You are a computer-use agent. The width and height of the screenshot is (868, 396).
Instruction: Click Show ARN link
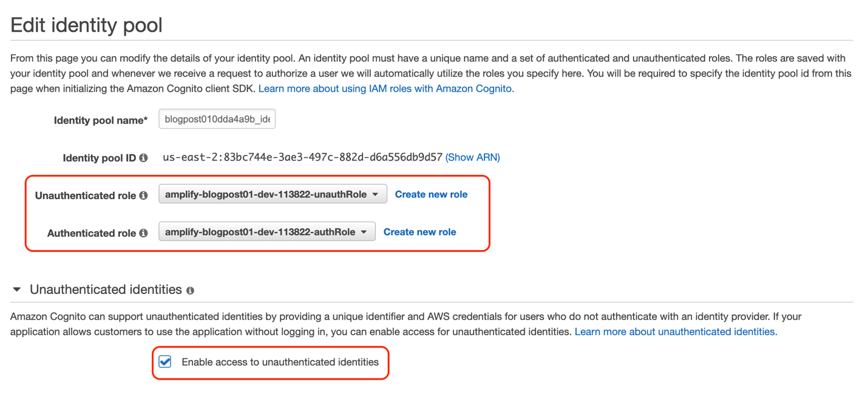[473, 157]
